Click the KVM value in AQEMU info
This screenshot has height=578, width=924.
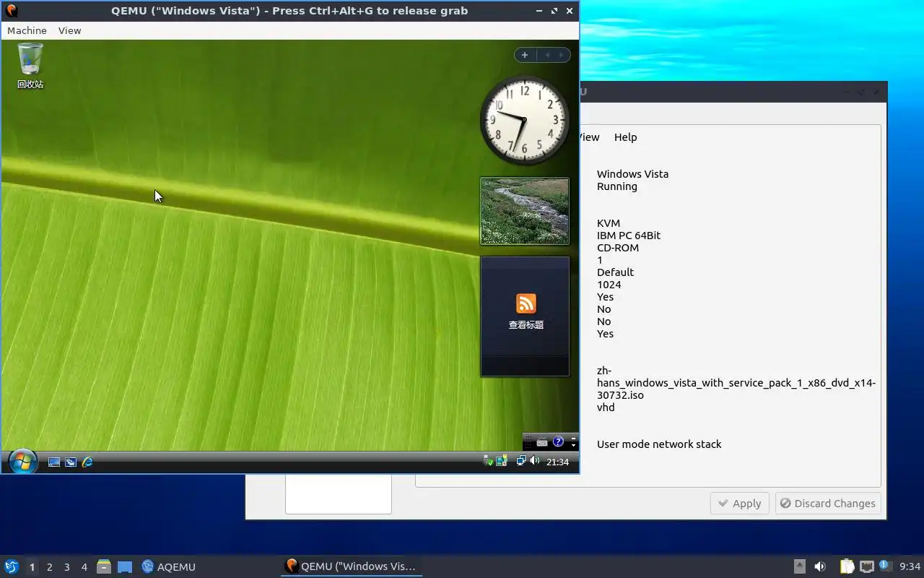pyautogui.click(x=609, y=223)
